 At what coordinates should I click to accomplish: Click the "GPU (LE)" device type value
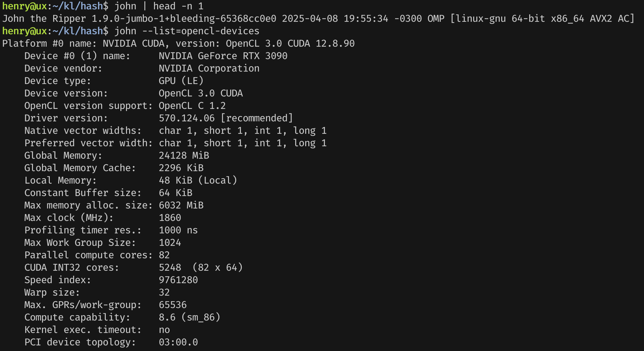coord(181,81)
